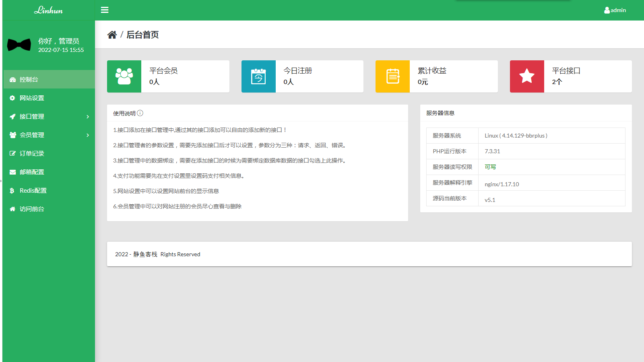644x362 pixels.
Task: Click the blue today registration calendar icon
Action: tap(258, 76)
